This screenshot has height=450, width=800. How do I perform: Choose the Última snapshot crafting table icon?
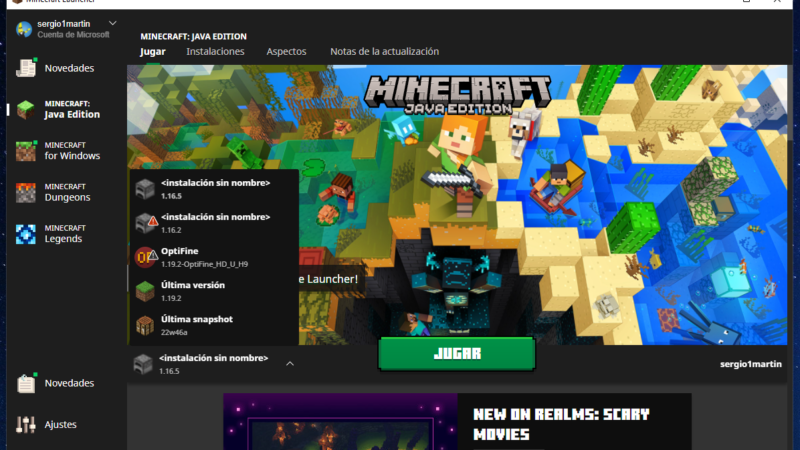pyautogui.click(x=145, y=326)
